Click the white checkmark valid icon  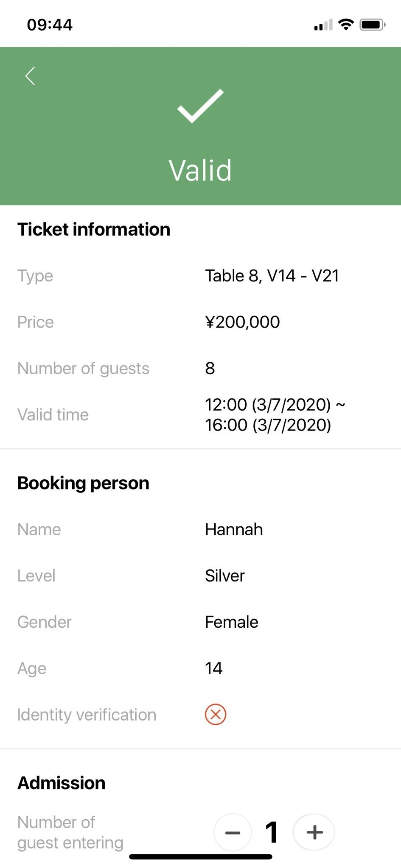(200, 106)
